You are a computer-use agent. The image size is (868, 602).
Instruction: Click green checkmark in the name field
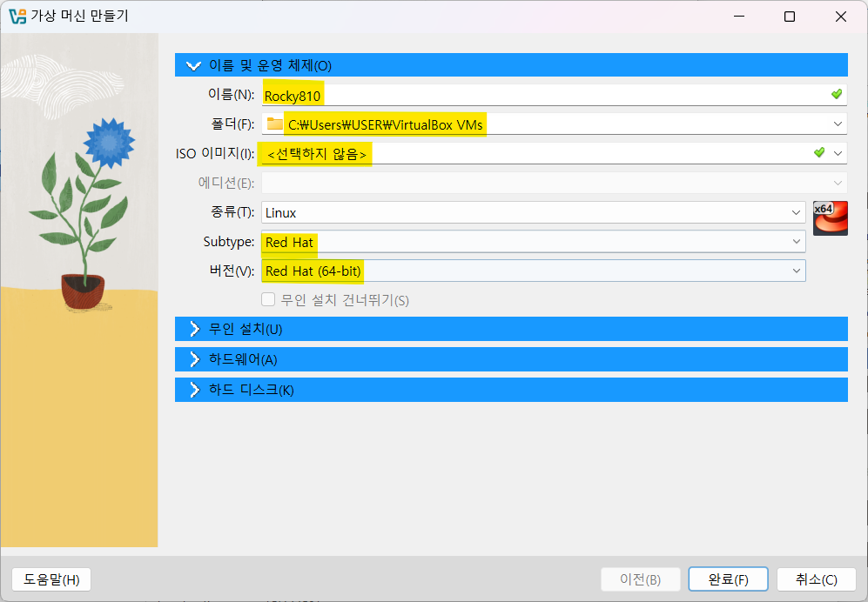click(837, 94)
